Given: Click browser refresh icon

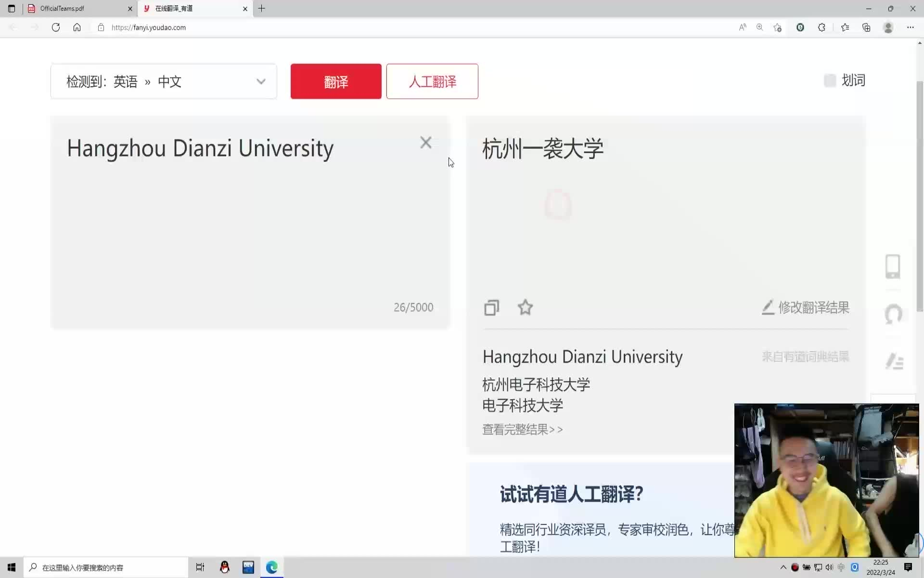Looking at the screenshot, I should (56, 27).
